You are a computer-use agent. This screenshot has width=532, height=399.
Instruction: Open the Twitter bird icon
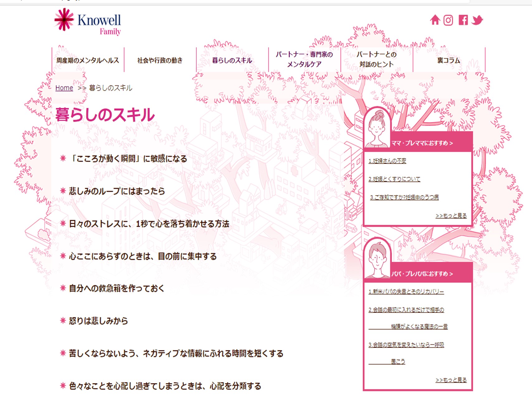[477, 20]
